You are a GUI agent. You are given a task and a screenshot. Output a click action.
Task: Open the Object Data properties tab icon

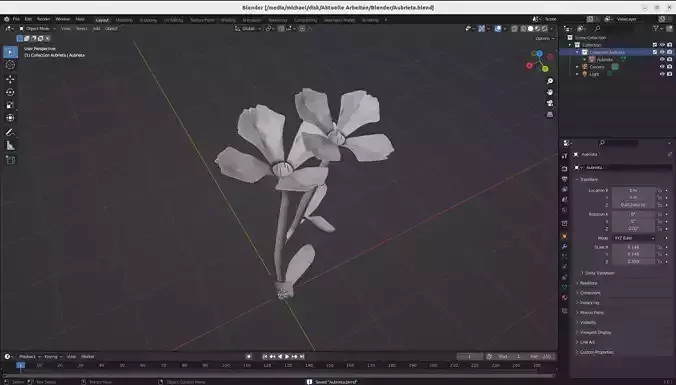[x=565, y=287]
